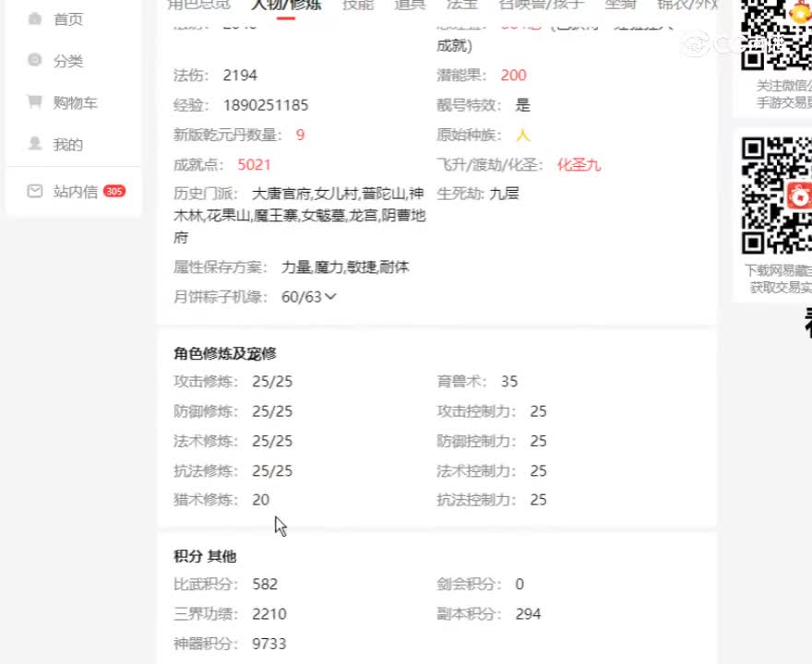Screen dimensions: 812x664
Task: Click the 潜能果 value 200
Action: coord(514,76)
